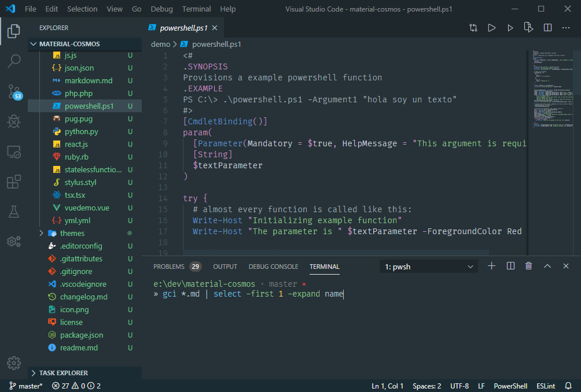Change encoding via UTF-8 indicator

[x=459, y=386]
